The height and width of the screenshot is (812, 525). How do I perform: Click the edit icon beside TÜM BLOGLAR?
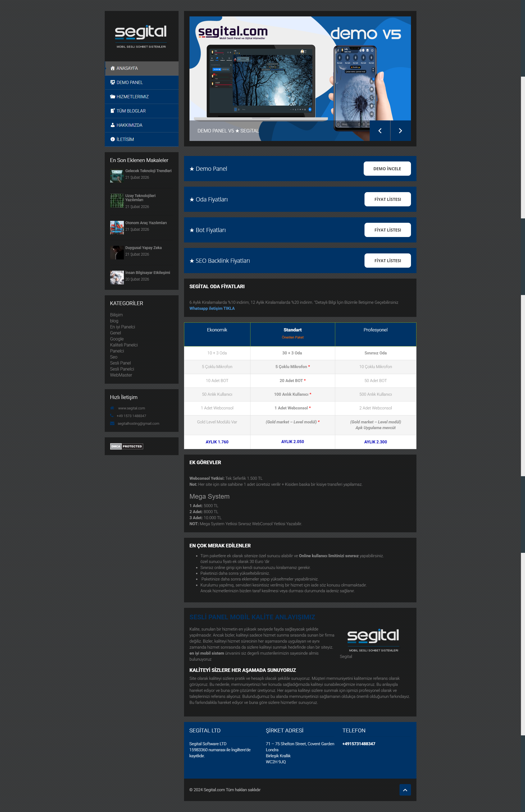click(x=112, y=111)
